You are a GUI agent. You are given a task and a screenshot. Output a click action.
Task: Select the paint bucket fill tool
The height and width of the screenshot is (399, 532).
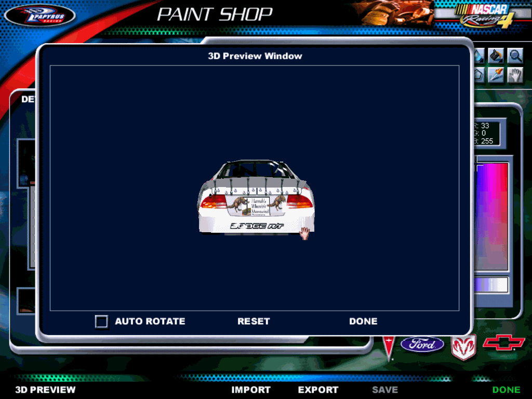click(x=497, y=56)
